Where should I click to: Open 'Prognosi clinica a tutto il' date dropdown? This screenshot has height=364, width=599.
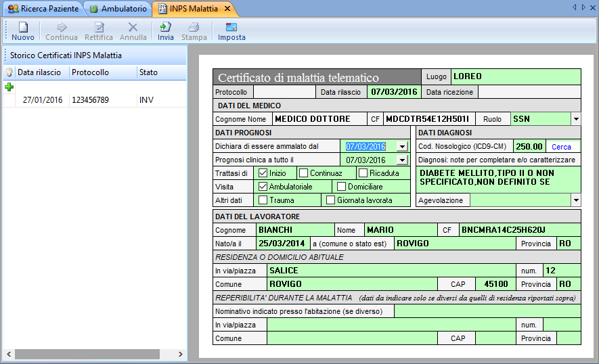tap(402, 160)
